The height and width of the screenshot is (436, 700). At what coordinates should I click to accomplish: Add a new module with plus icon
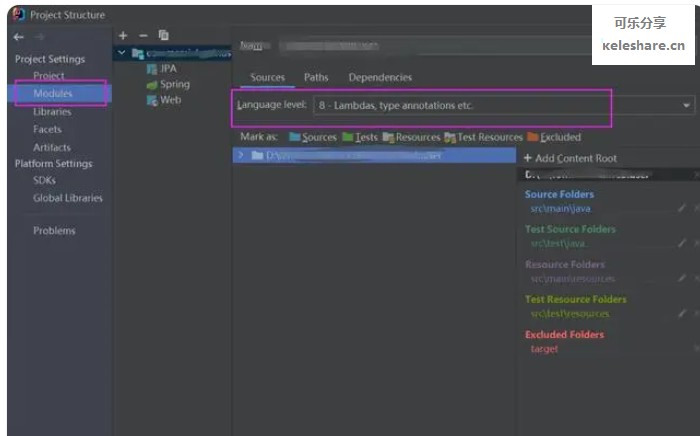123,35
